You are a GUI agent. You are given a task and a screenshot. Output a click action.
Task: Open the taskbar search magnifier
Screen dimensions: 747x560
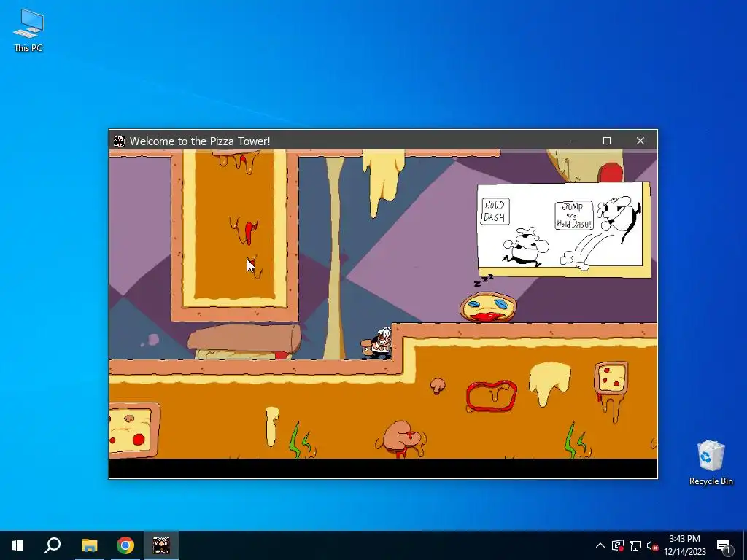coord(53,545)
